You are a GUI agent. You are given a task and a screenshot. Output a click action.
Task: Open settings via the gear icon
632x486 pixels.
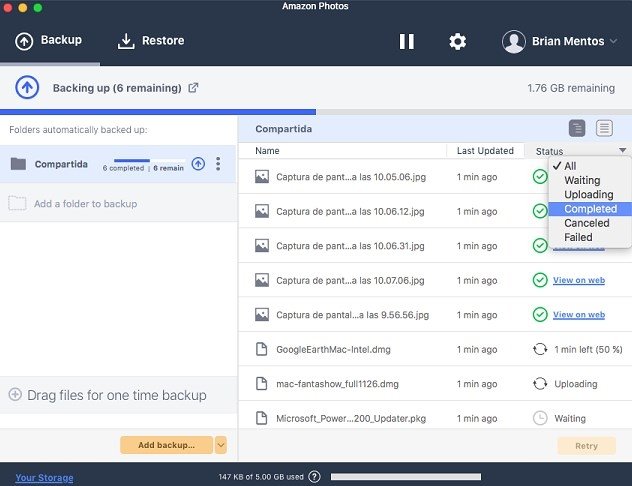(x=457, y=41)
